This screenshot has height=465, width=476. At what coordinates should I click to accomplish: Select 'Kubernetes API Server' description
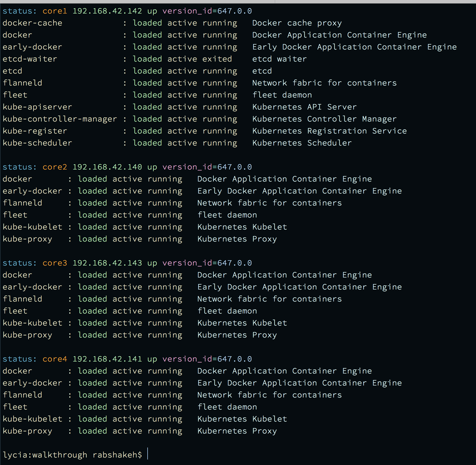(x=304, y=107)
